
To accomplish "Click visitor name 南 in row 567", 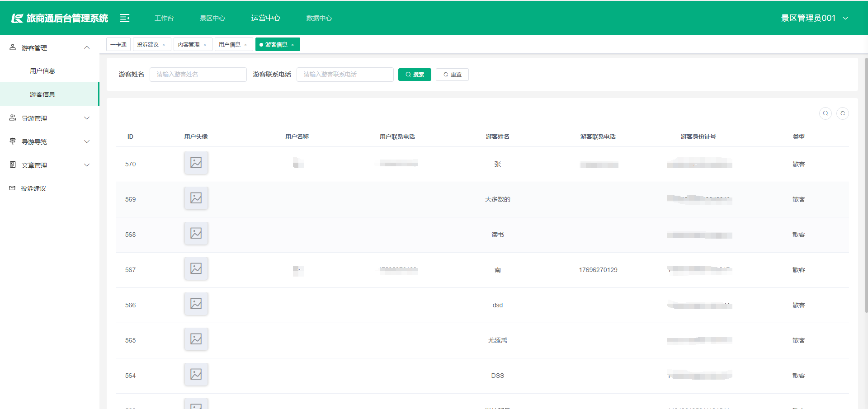I will click(498, 270).
